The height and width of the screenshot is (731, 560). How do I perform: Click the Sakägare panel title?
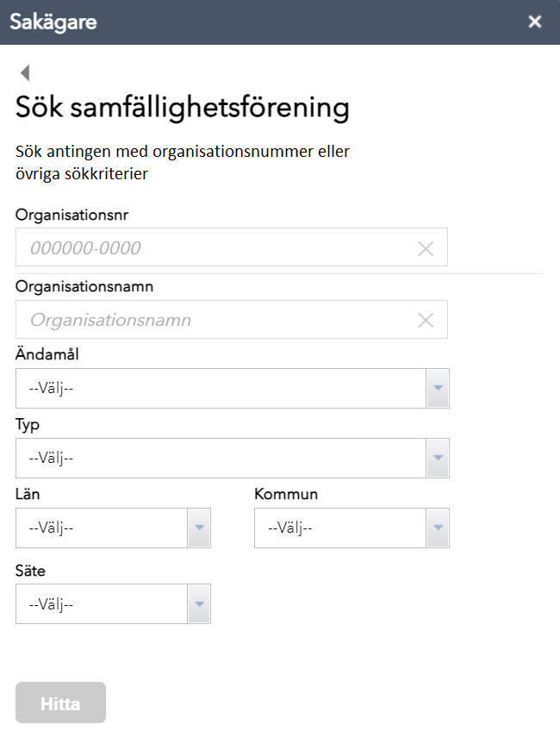coord(53,22)
